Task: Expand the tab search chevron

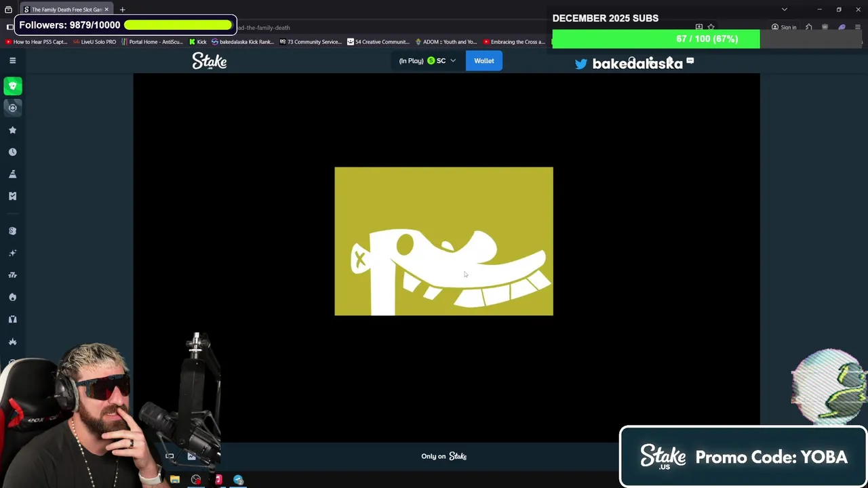Action: 785,9
